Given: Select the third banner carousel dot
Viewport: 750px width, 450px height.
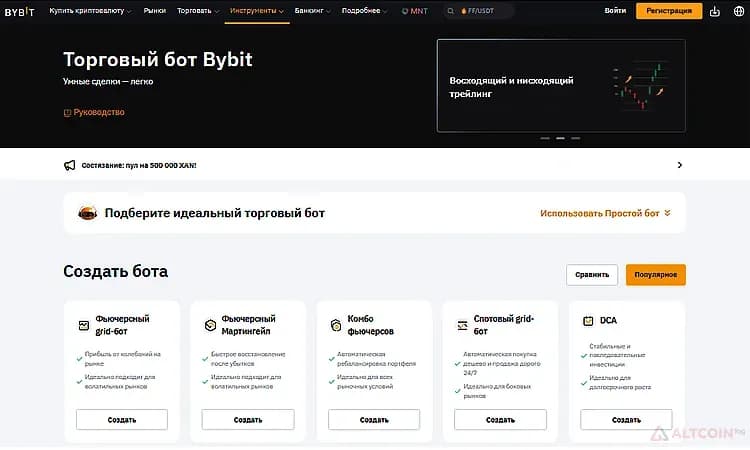Looking at the screenshot, I should (x=575, y=138).
